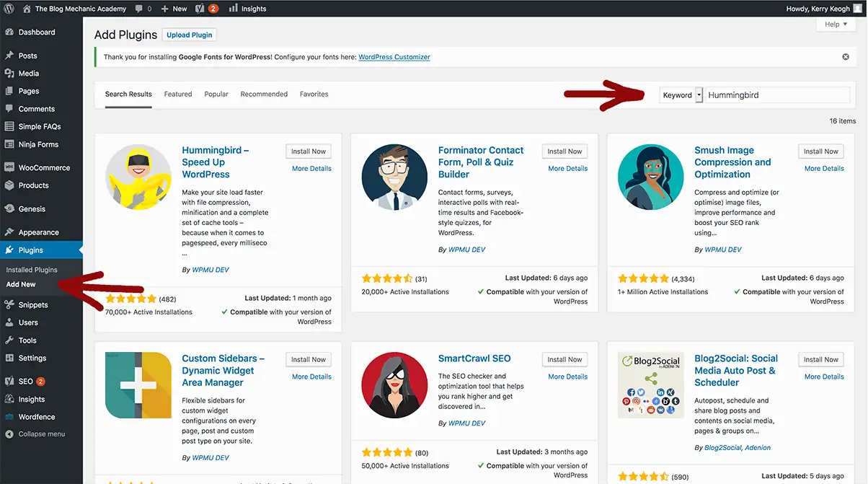Open the Appearance settings
This screenshot has height=484, width=868.
click(x=37, y=232)
